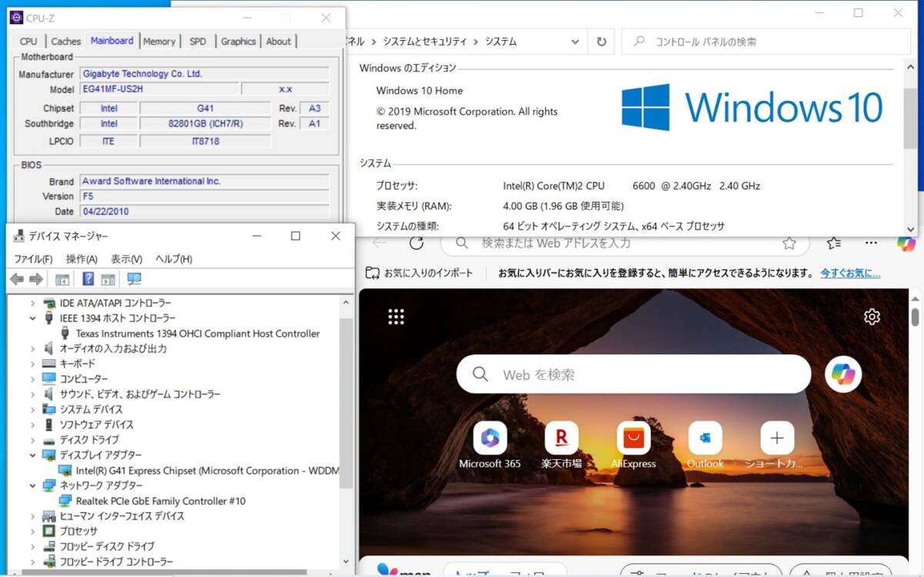Screen dimensions: 924x577
Task: Open the Control Panel address bar dropdown arrow
Action: click(575, 42)
